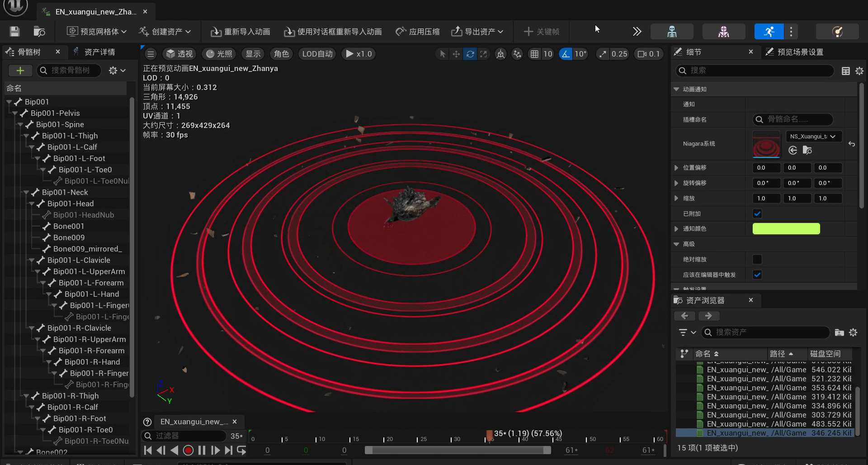868x465 pixels.
Task: Switch to Skeleton editor mode icon
Action: pyautogui.click(x=672, y=32)
